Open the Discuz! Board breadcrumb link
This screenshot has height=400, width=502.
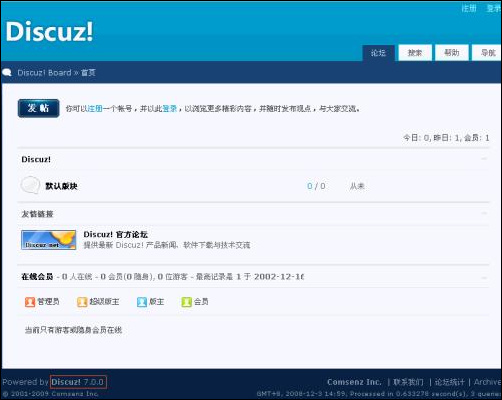click(44, 73)
